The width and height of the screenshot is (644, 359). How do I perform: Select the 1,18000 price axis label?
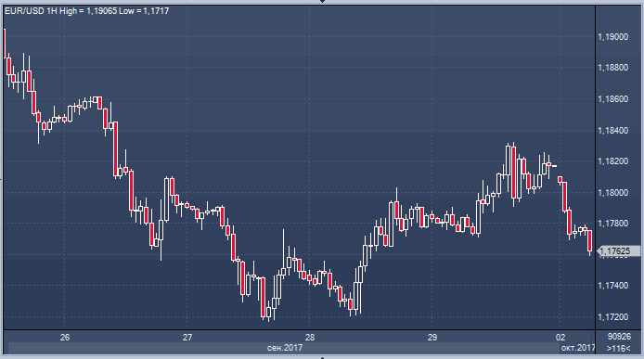coord(613,193)
